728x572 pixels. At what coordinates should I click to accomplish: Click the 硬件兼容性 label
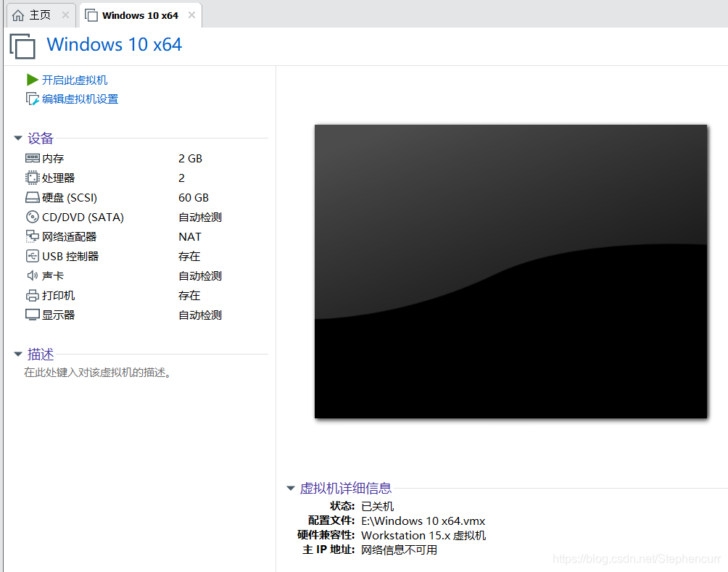pyautogui.click(x=326, y=535)
